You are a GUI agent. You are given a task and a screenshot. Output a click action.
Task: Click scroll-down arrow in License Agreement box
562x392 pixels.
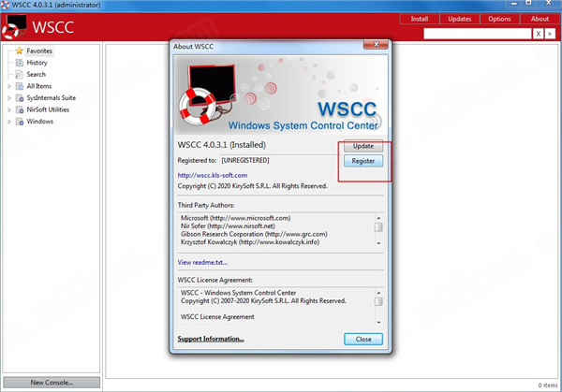click(x=378, y=322)
